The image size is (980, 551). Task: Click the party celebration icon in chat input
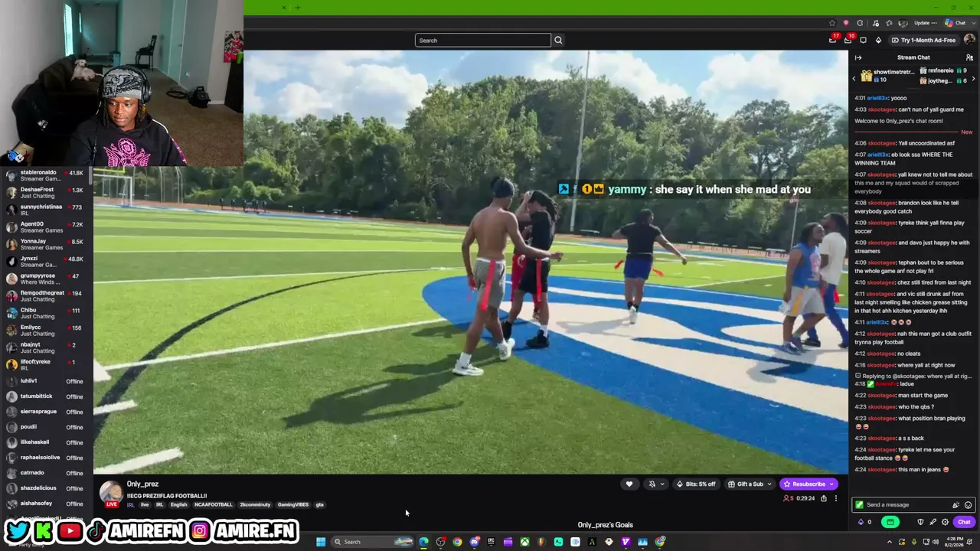click(x=955, y=505)
